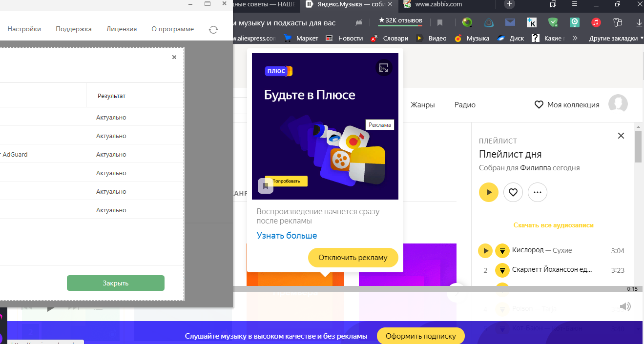This screenshot has height=344, width=644.
Task: Open the Настройки menu in AdGuard
Action: (24, 29)
